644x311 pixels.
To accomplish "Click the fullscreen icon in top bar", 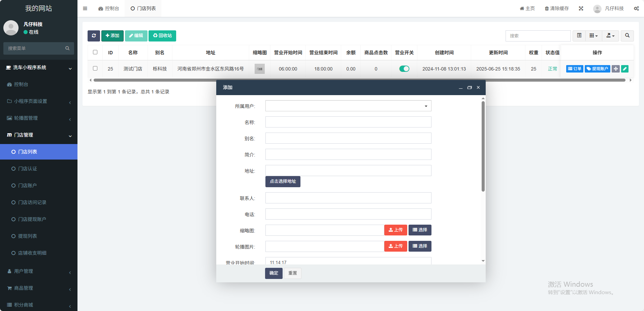I will click(x=581, y=8).
